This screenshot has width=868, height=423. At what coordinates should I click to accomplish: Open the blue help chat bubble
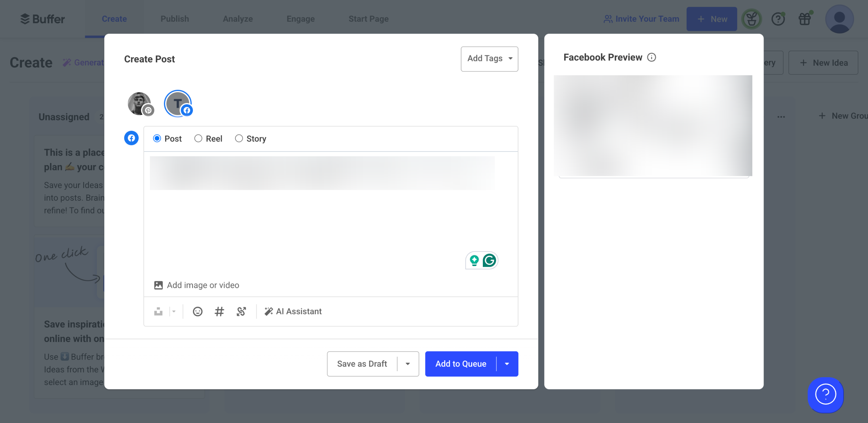tap(825, 395)
